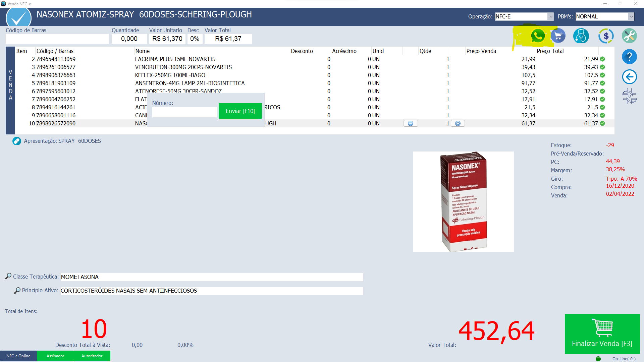Open the wrench tools icon
The width and height of the screenshot is (644, 362).
pyautogui.click(x=629, y=36)
